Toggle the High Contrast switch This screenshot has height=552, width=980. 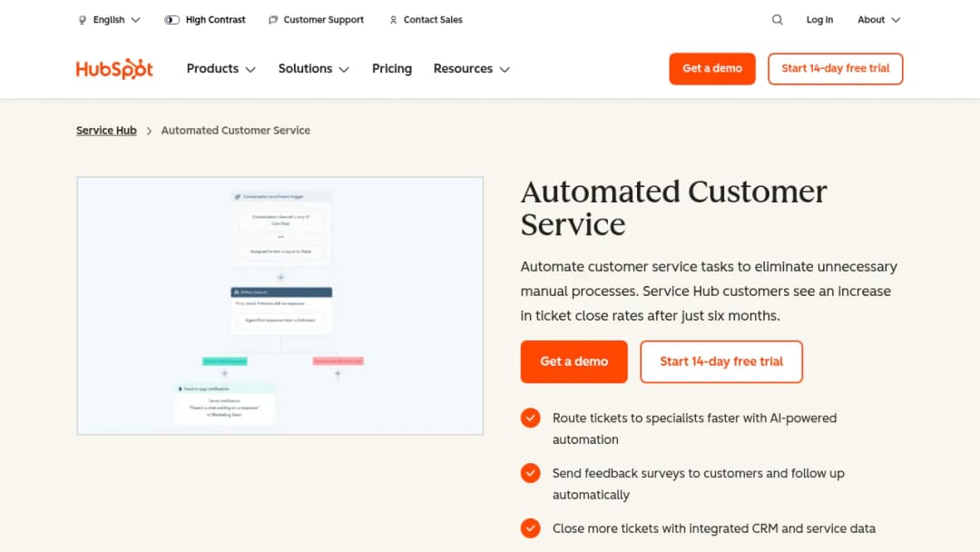pos(171,20)
